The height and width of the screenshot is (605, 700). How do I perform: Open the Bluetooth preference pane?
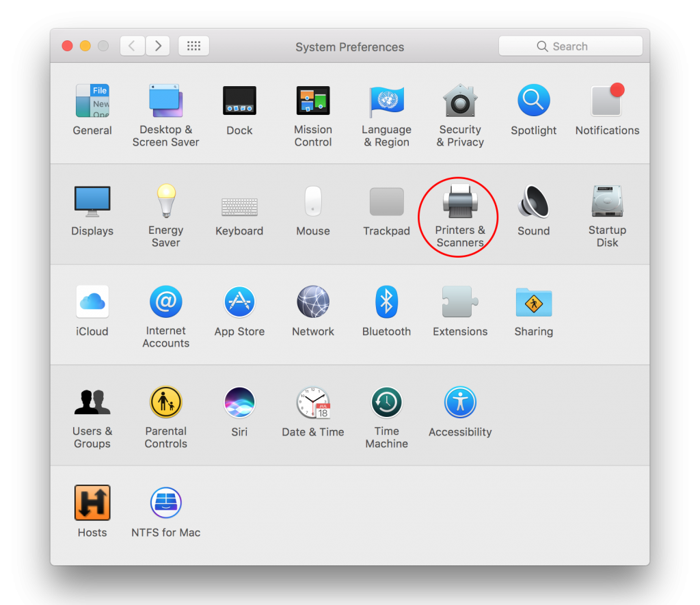[x=386, y=301]
